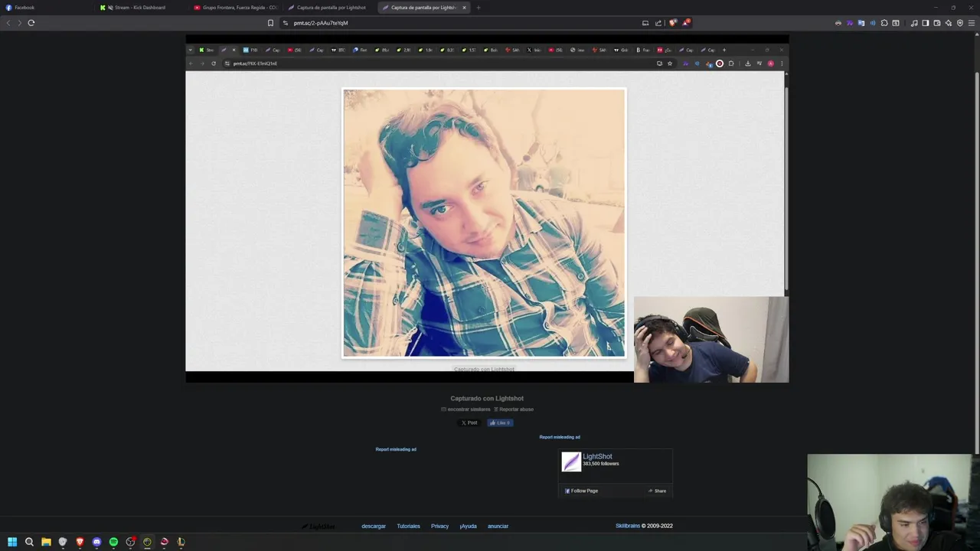Open the red taskbar icon beside League
The height and width of the screenshot is (551, 980).
164,542
